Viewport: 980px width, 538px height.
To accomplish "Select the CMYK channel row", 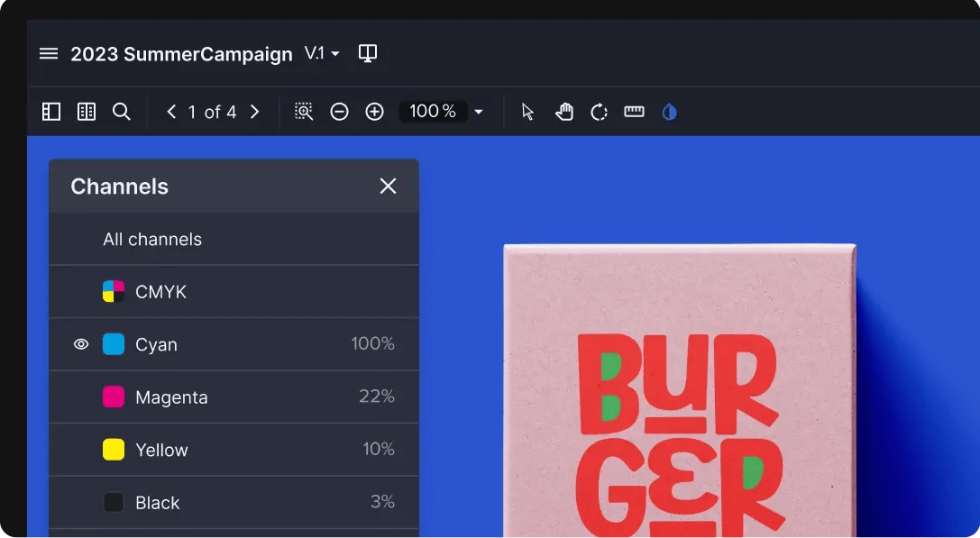I will [160, 292].
